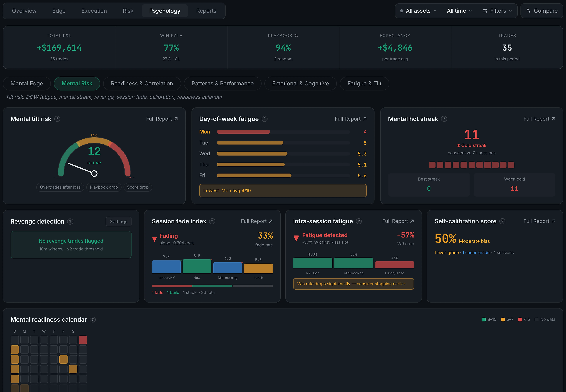
Task: Select the Readiness & Correlation sub-tab
Action: (142, 83)
